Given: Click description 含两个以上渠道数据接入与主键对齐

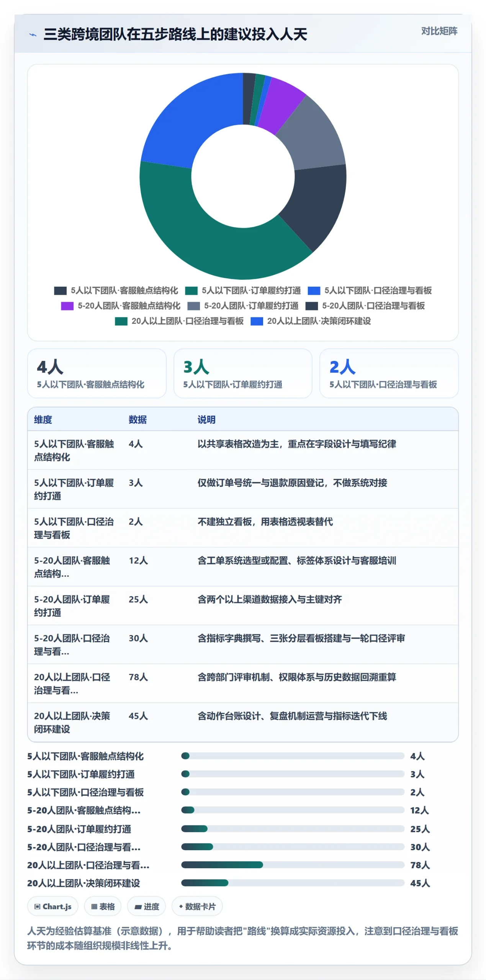Looking at the screenshot, I should coord(270,599).
